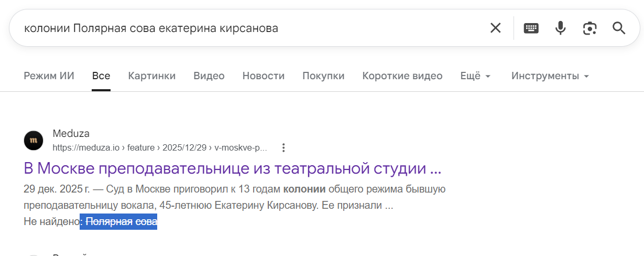Expand the Инструменты dropdown
Image resolution: width=644 pixels, height=256 pixels.
point(550,76)
